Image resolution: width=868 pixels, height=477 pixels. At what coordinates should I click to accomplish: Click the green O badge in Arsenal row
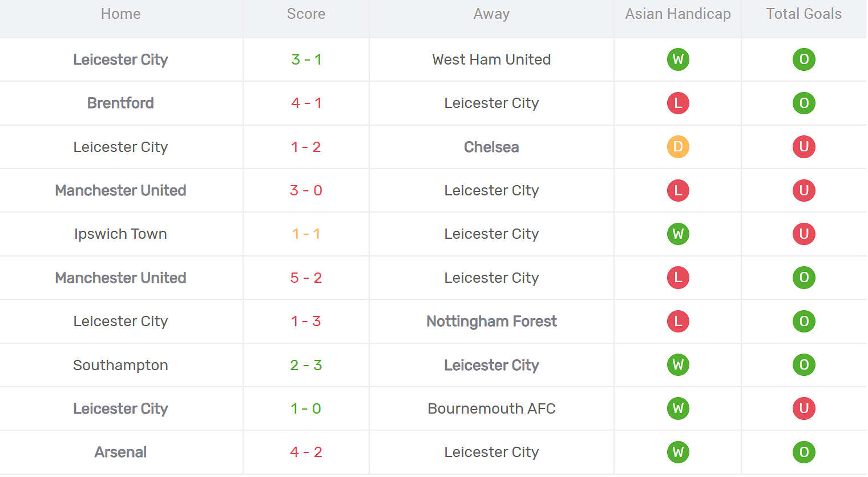coord(804,452)
